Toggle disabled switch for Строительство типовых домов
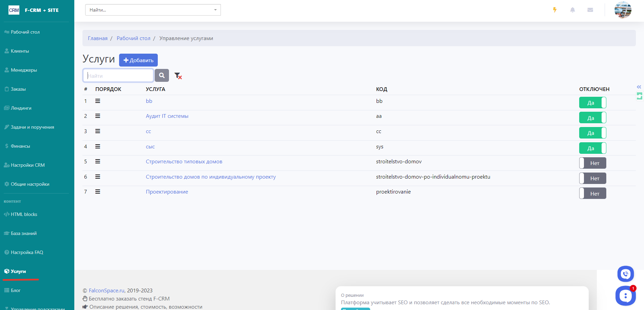The image size is (644, 310). click(592, 163)
